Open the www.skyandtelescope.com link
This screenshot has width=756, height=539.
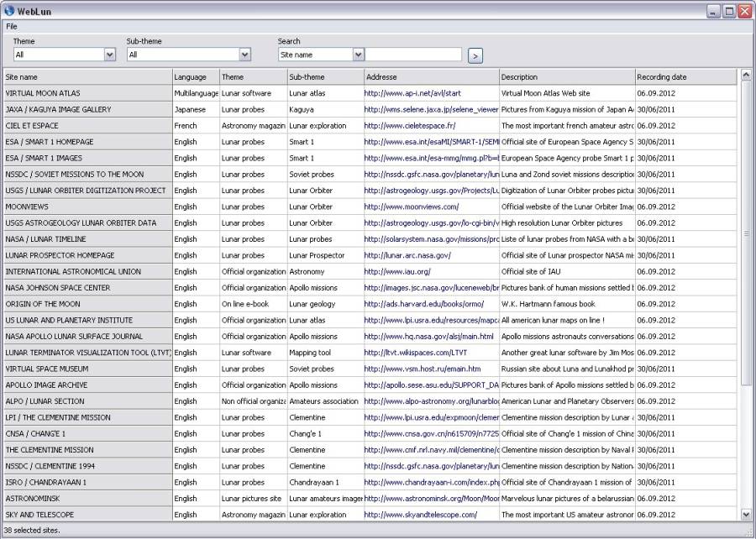pyautogui.click(x=421, y=515)
